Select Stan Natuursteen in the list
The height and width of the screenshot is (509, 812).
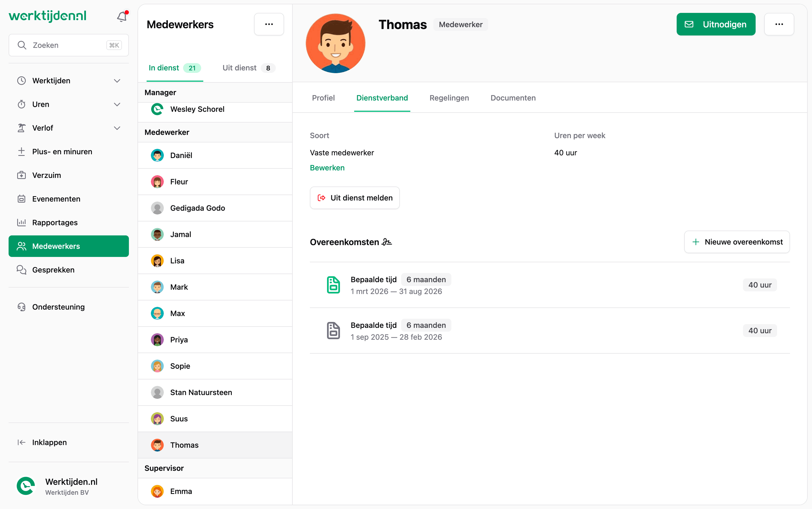215,393
